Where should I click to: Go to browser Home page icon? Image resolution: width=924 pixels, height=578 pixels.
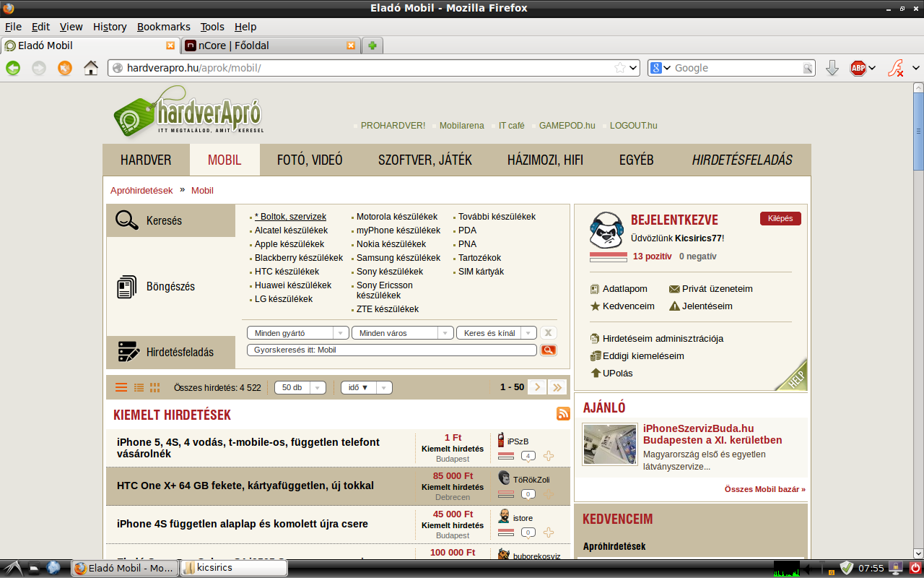[x=91, y=68]
